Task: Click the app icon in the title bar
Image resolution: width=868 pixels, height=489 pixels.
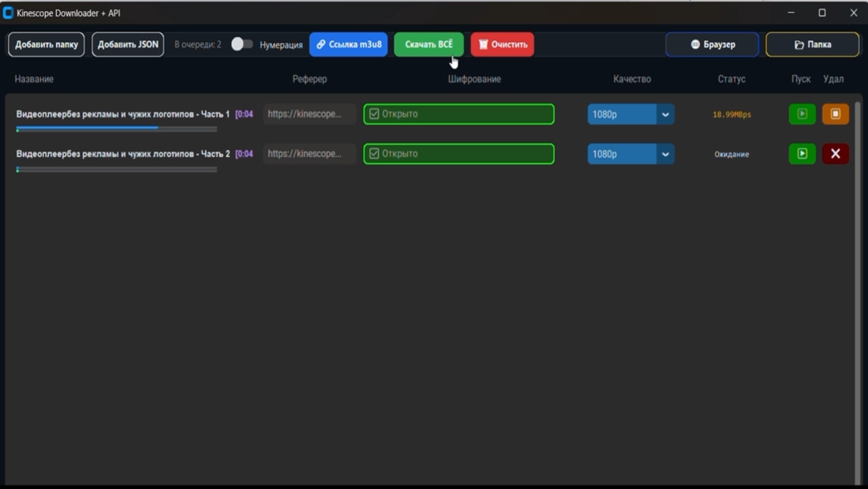Action: (8, 13)
